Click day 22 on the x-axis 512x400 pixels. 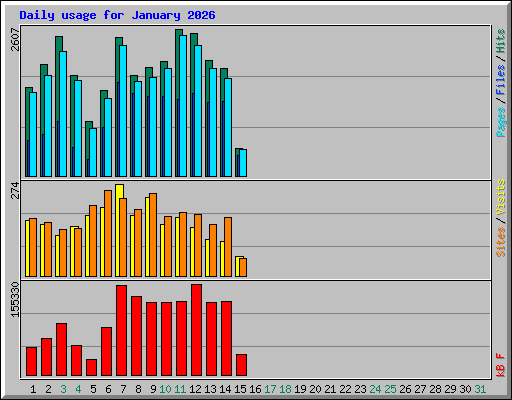click(x=345, y=389)
